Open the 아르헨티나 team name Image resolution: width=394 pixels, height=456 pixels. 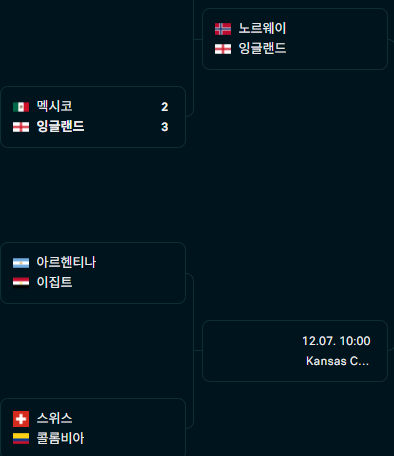coord(66,262)
